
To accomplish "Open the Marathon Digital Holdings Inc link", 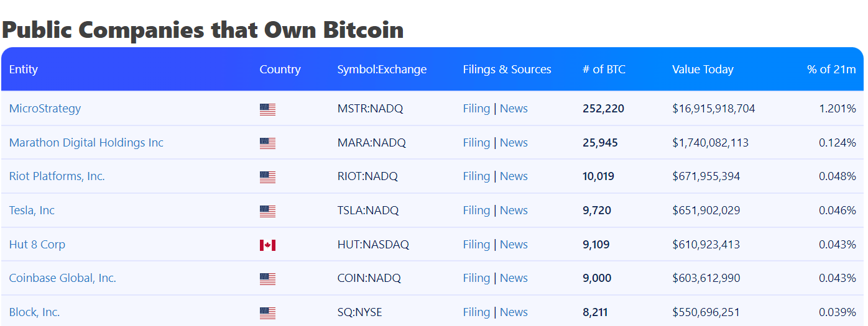I will coord(86,143).
